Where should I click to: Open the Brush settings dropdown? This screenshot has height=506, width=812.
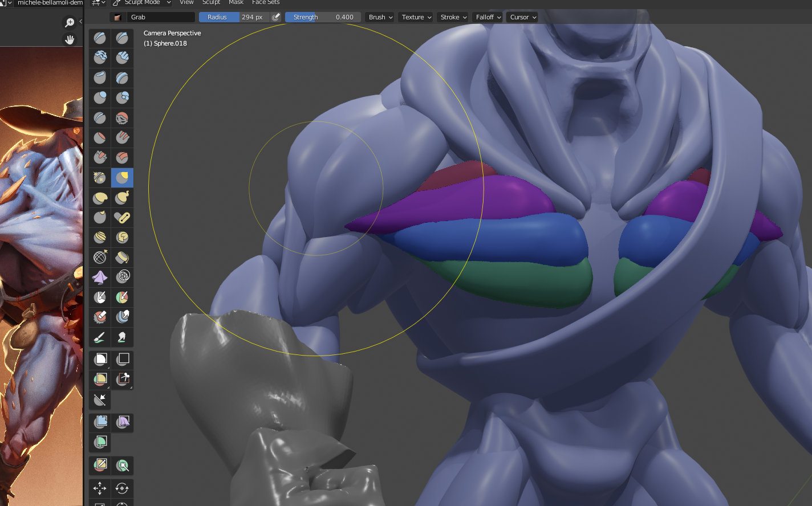[381, 17]
